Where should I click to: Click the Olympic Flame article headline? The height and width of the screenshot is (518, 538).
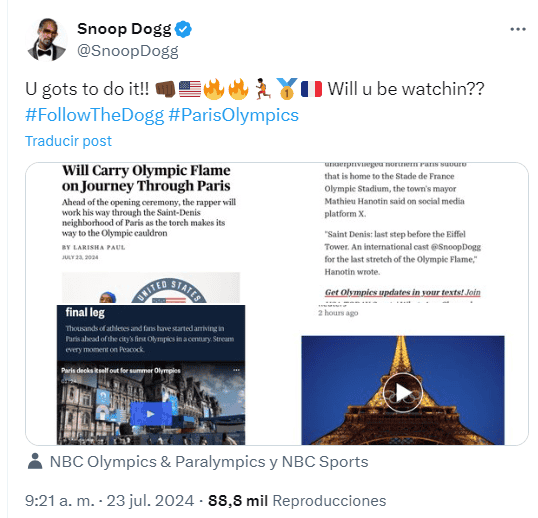pyautogui.click(x=146, y=178)
